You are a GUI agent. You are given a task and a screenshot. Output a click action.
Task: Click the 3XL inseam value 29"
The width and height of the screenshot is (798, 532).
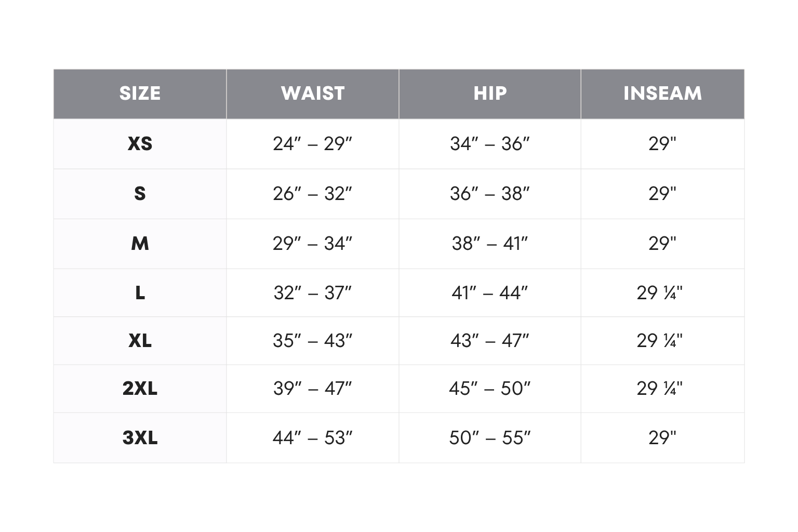coord(662,438)
